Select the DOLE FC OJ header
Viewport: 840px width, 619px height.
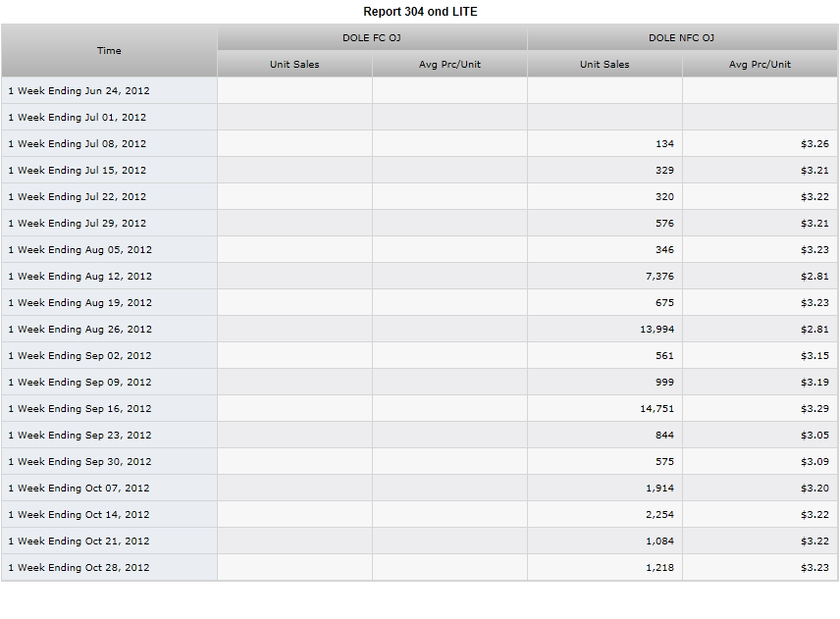372,37
